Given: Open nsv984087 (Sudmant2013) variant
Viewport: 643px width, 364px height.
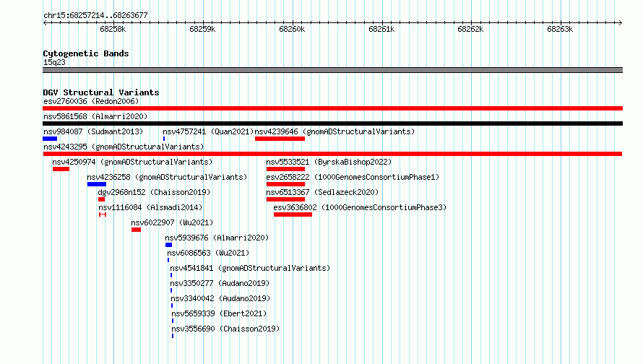Looking at the screenshot, I should click(x=93, y=131).
